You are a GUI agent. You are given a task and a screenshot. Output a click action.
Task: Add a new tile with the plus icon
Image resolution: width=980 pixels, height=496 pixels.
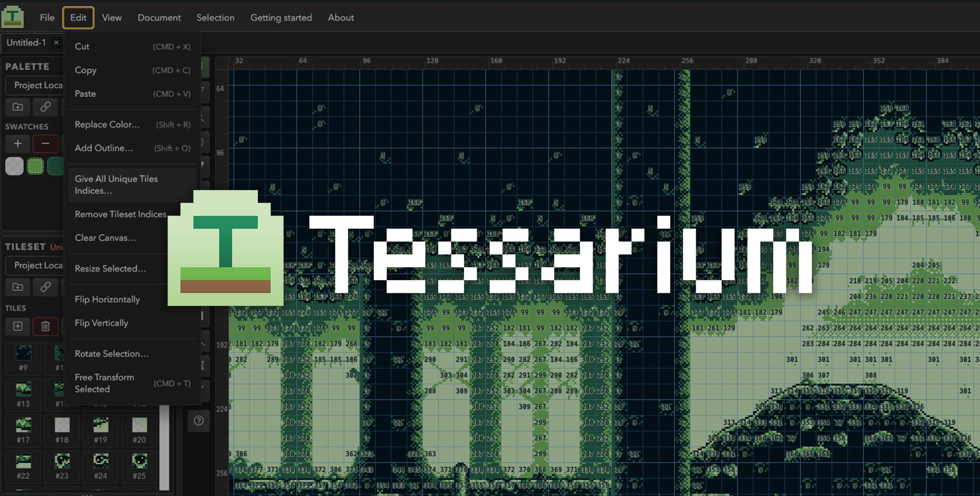(x=18, y=327)
